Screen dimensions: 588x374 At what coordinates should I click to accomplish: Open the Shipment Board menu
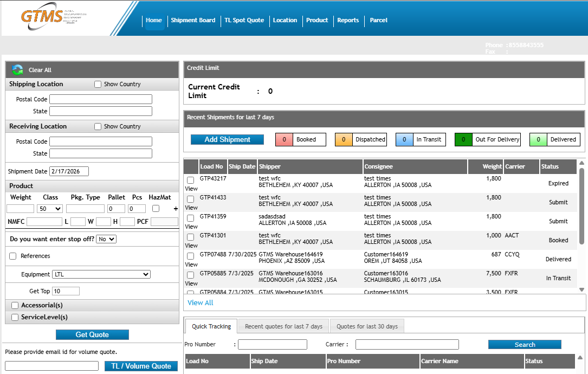[x=193, y=21]
